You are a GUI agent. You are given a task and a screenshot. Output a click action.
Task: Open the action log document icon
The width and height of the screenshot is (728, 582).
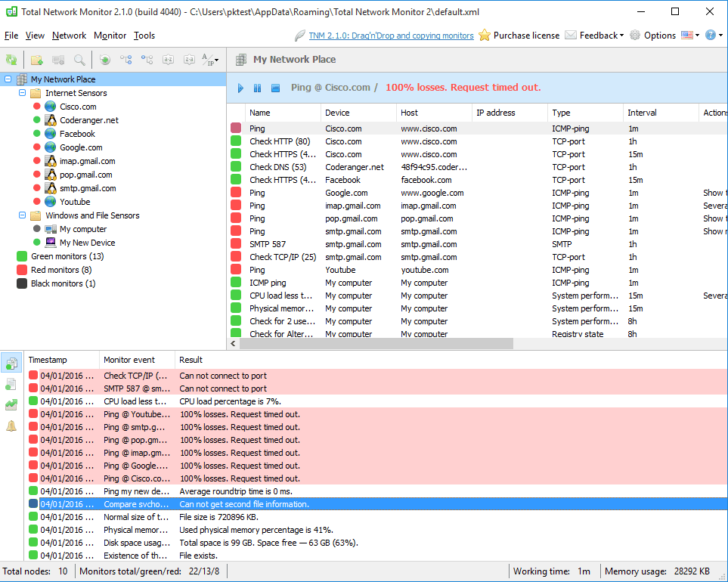11,384
